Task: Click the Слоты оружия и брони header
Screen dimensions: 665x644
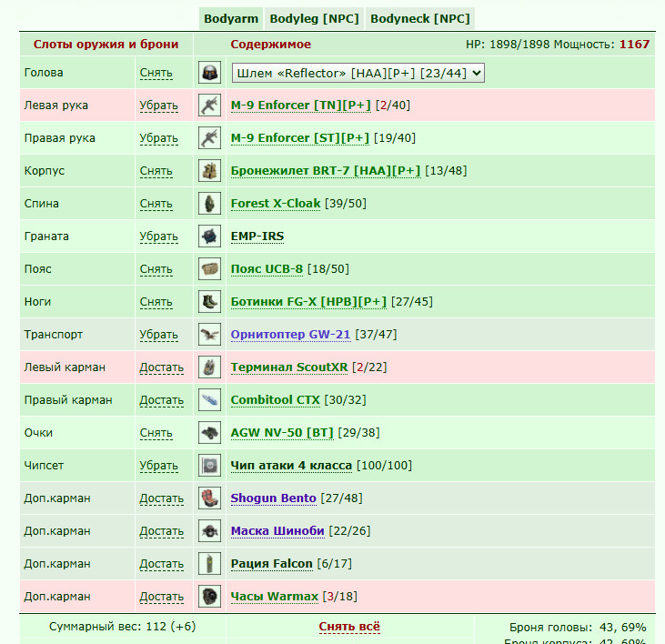Action: pyautogui.click(x=106, y=44)
